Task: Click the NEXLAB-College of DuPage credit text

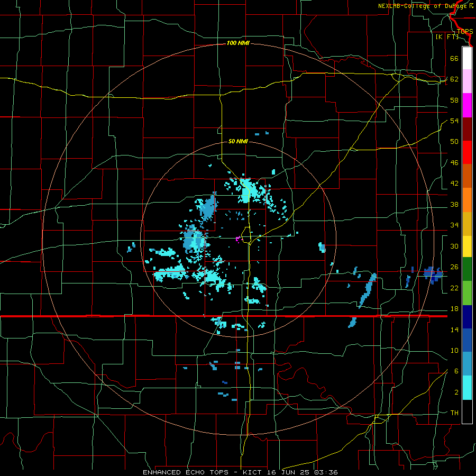Action: point(425,6)
